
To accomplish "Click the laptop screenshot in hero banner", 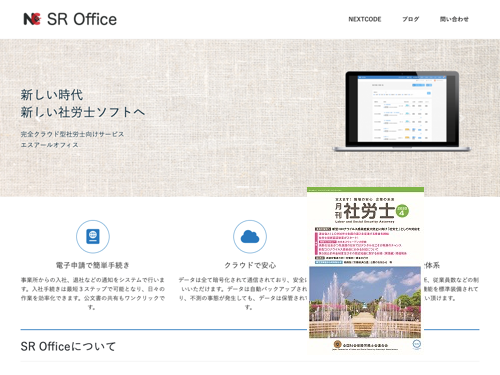I will tap(402, 111).
